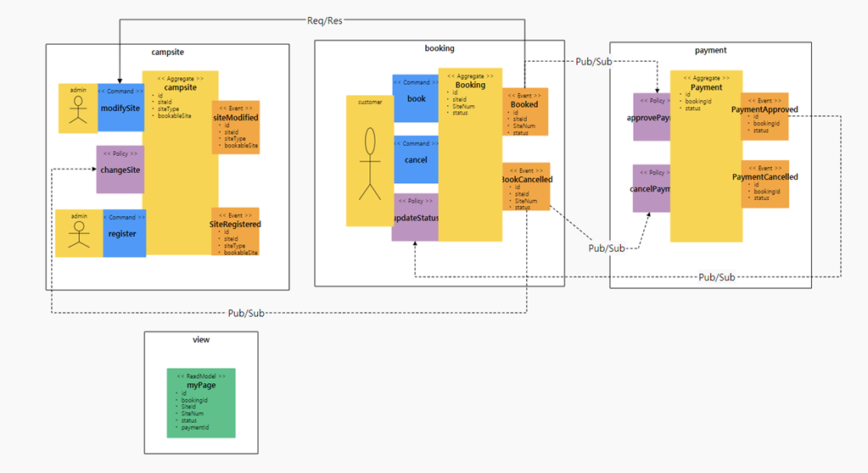
Task: Select the PaymentApproved event sticky
Action: 765,116
